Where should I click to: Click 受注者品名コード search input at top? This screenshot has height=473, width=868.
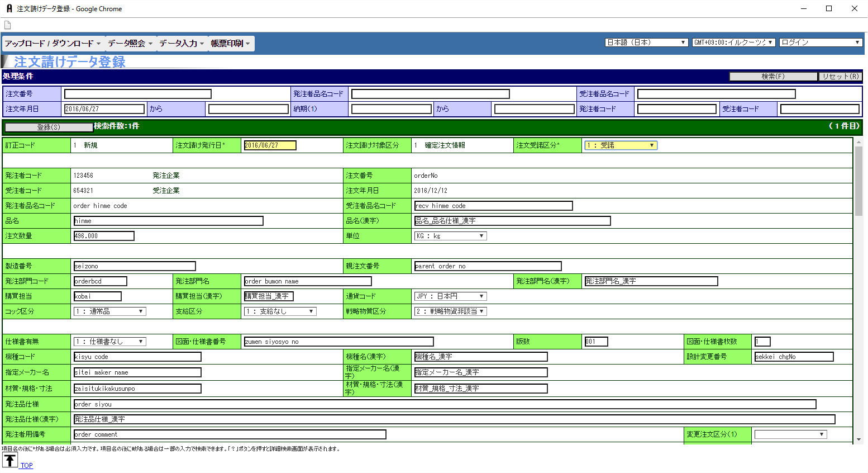point(717,94)
